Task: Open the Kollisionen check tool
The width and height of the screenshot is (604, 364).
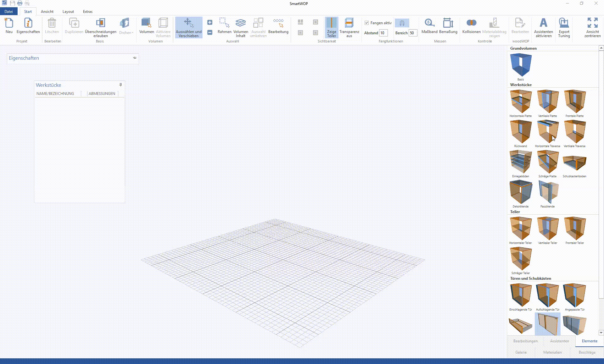Action: (471, 27)
